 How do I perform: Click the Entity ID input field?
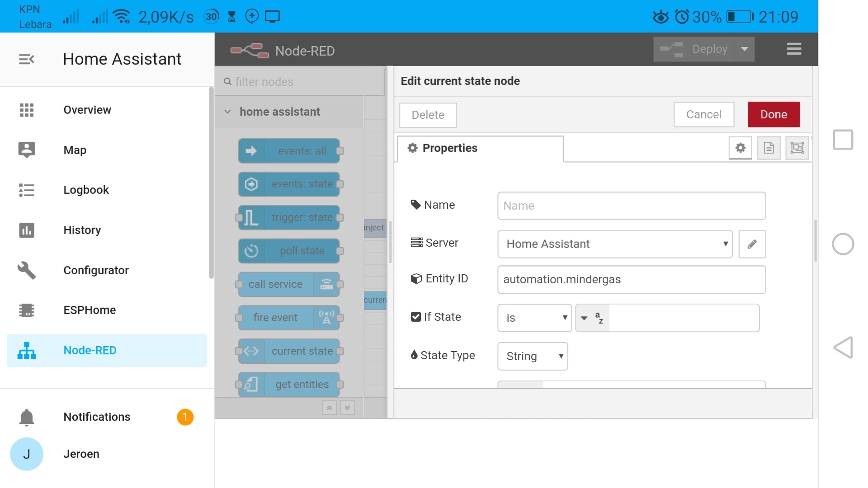631,279
